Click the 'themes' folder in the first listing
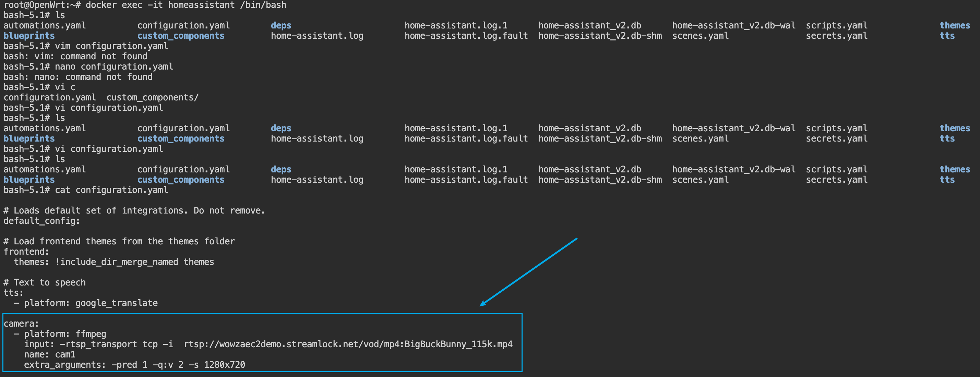This screenshot has height=377, width=980. point(955,25)
